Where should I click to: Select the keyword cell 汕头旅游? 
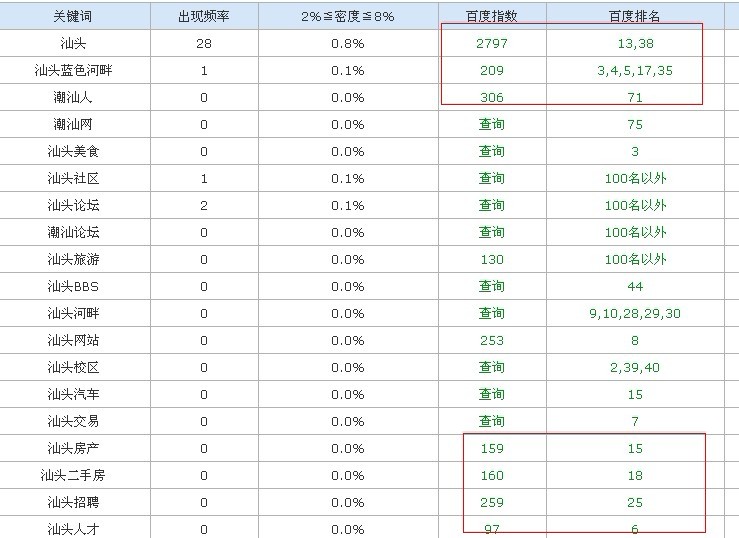[74, 260]
